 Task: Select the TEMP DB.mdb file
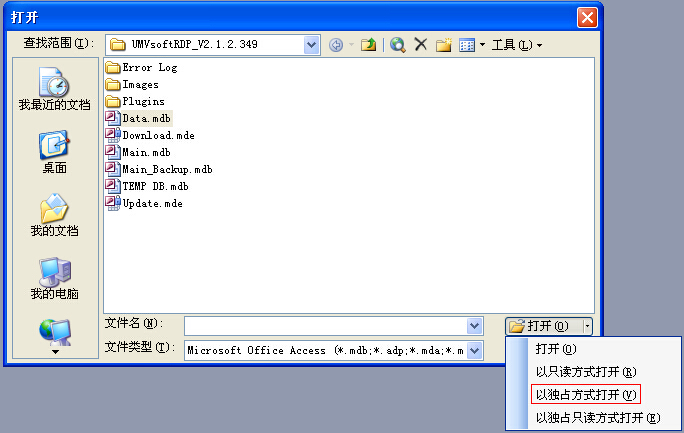[147, 186]
